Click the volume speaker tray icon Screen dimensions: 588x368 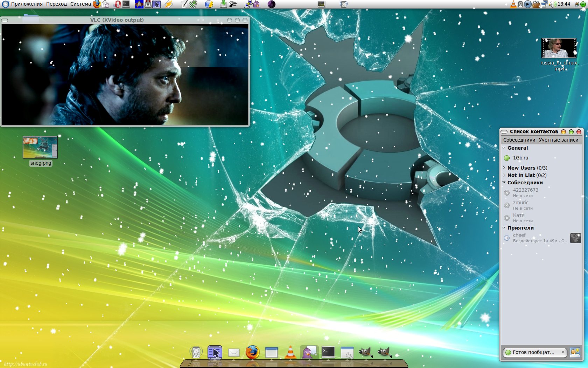[x=552, y=4]
